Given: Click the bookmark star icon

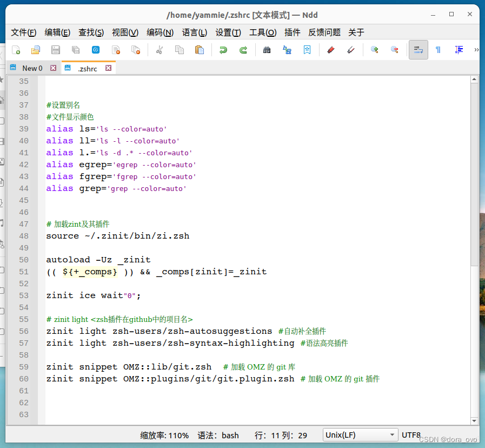Looking at the screenshot, I should click(x=307, y=50).
